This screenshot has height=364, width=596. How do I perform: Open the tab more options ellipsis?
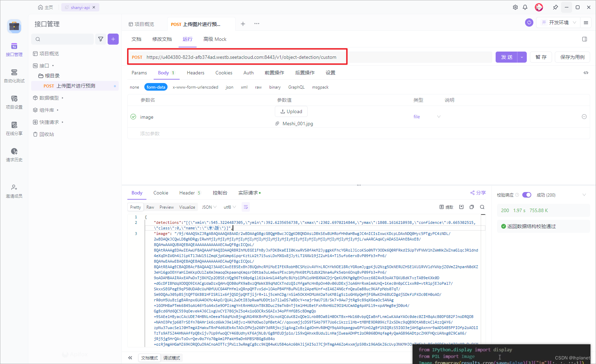pyautogui.click(x=257, y=24)
